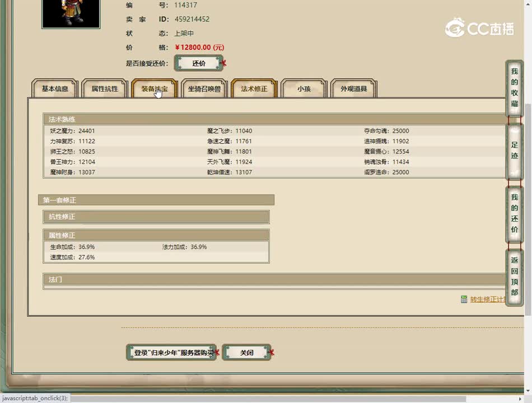Click the 属性修正 section header
The image size is (532, 403).
point(156,235)
